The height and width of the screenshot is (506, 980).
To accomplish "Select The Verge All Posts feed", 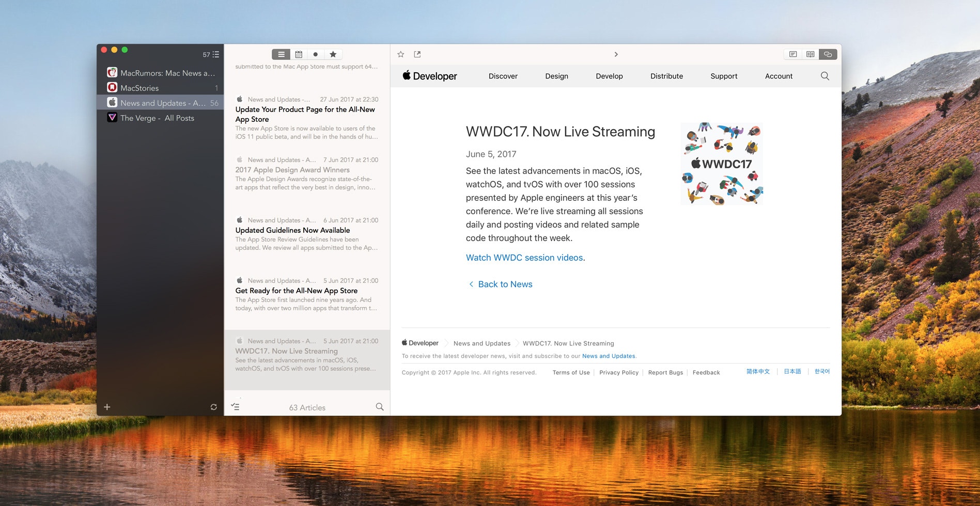I will click(x=160, y=118).
